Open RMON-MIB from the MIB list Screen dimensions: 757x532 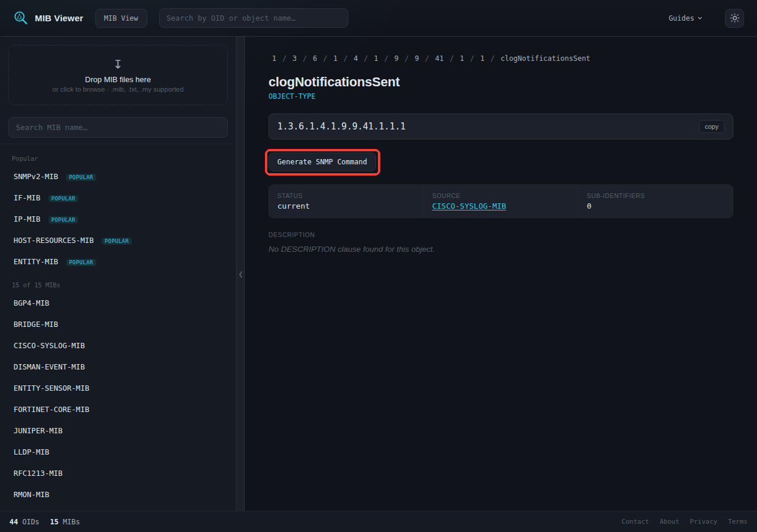[x=118, y=495]
